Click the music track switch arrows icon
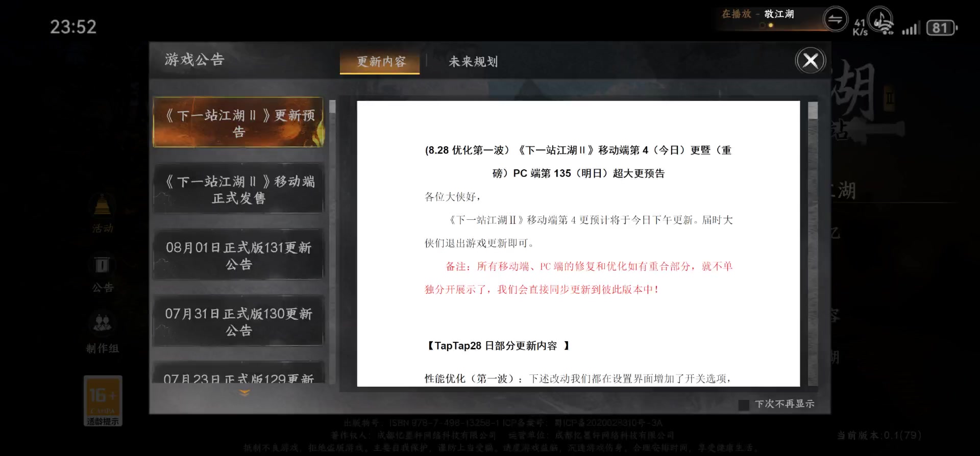Screen dimensions: 980x456 [835, 20]
